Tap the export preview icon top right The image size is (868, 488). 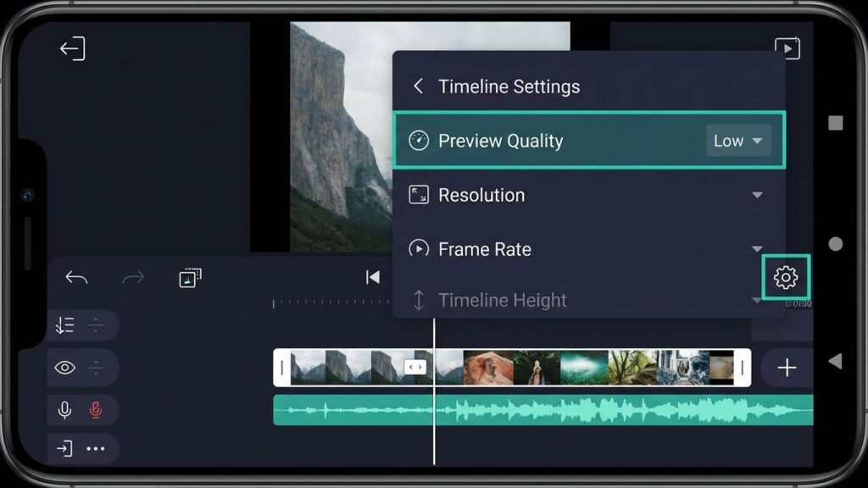point(788,48)
